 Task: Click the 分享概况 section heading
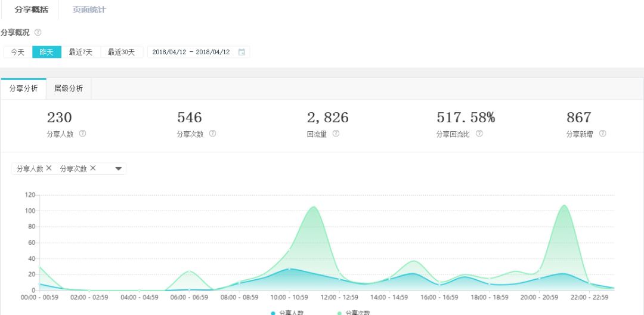point(15,32)
